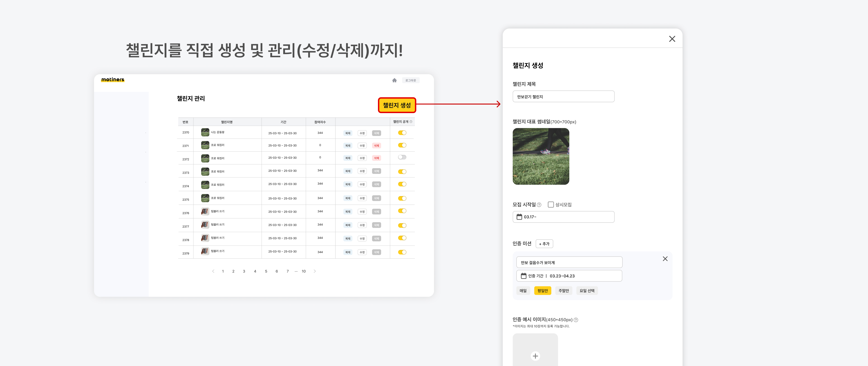Click the home icon in header

394,80
